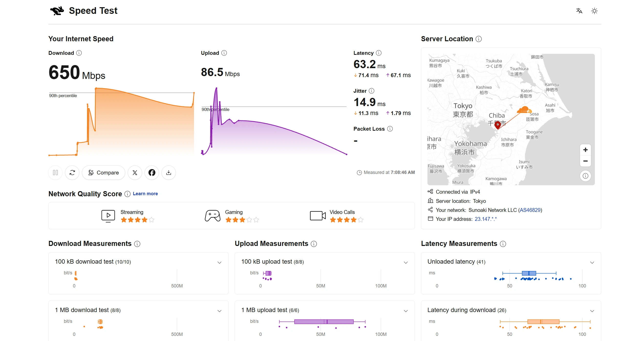Click the Compare button

tap(103, 173)
